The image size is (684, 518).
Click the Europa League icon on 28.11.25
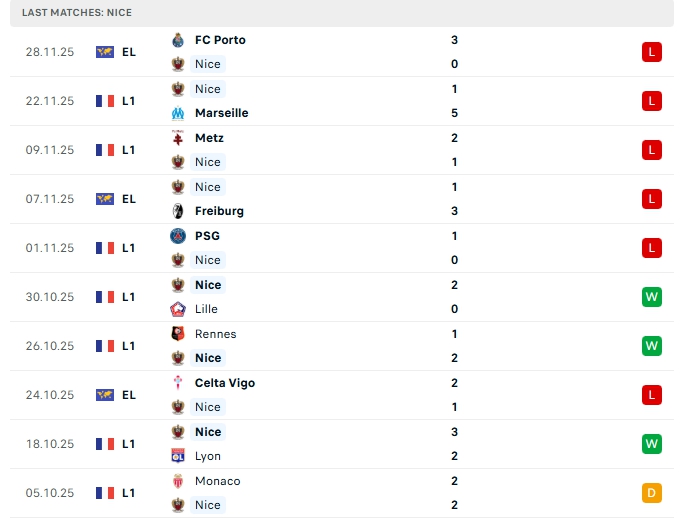tap(105, 52)
